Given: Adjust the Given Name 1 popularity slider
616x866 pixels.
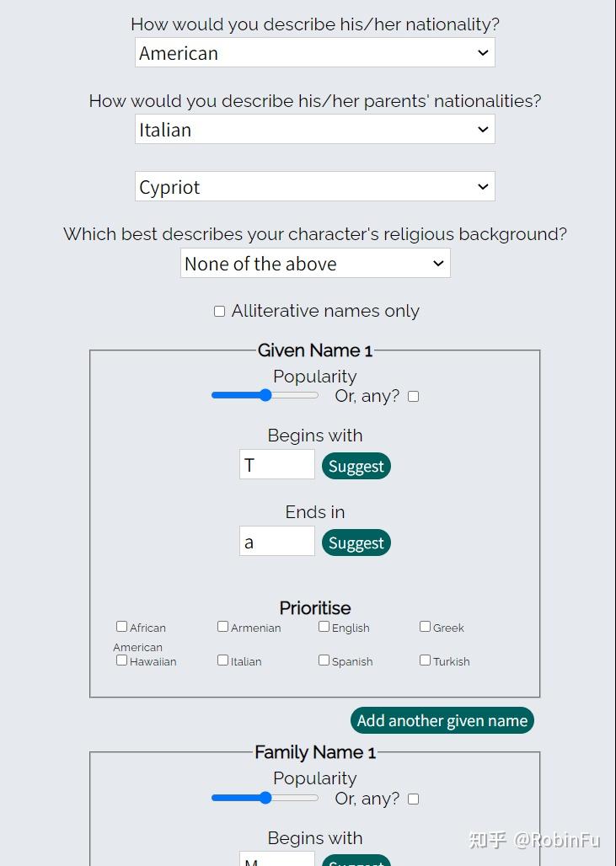Looking at the screenshot, I should pos(265,395).
